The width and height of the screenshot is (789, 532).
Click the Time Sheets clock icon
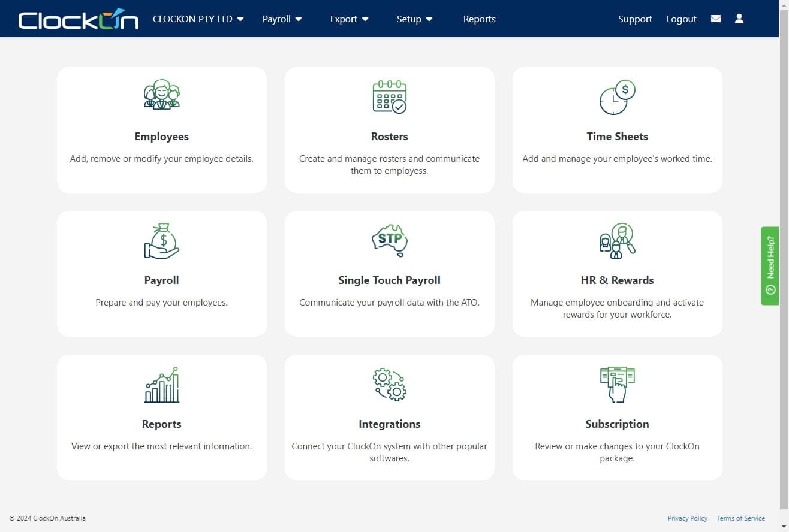click(x=618, y=97)
